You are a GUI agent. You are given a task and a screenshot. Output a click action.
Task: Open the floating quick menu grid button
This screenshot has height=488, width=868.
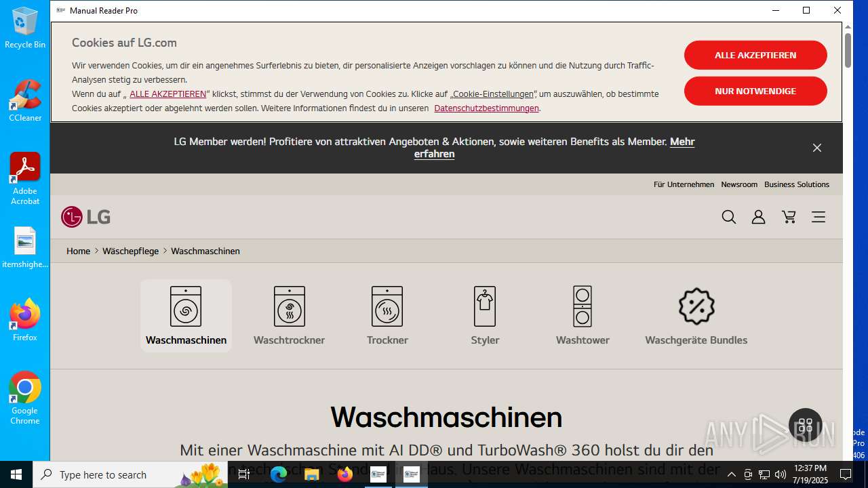(806, 426)
